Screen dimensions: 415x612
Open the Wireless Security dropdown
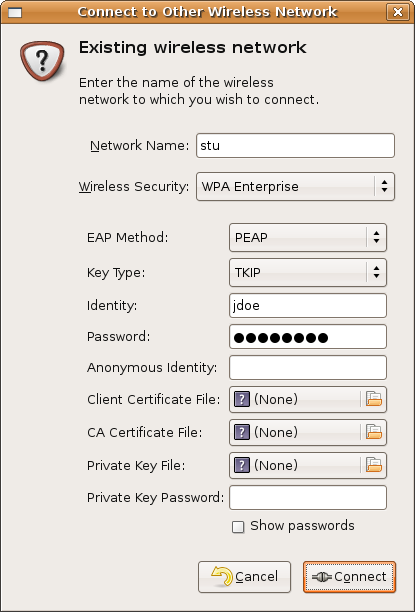(295, 187)
